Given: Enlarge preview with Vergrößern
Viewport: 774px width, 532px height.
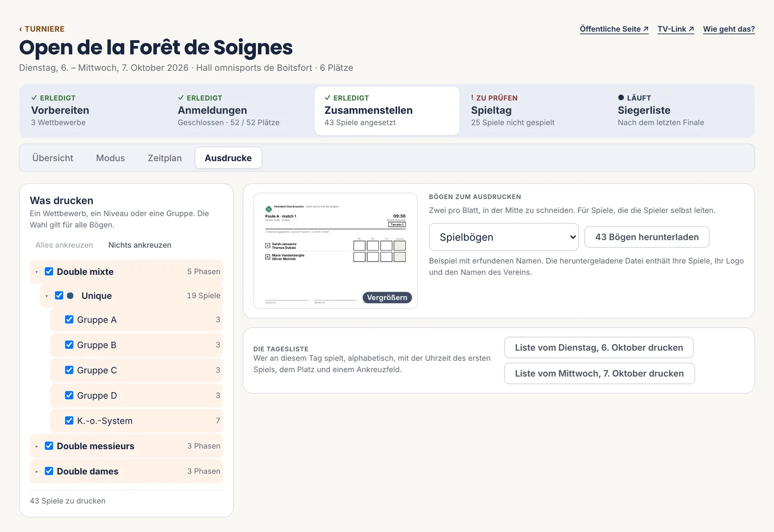Looking at the screenshot, I should point(387,297).
